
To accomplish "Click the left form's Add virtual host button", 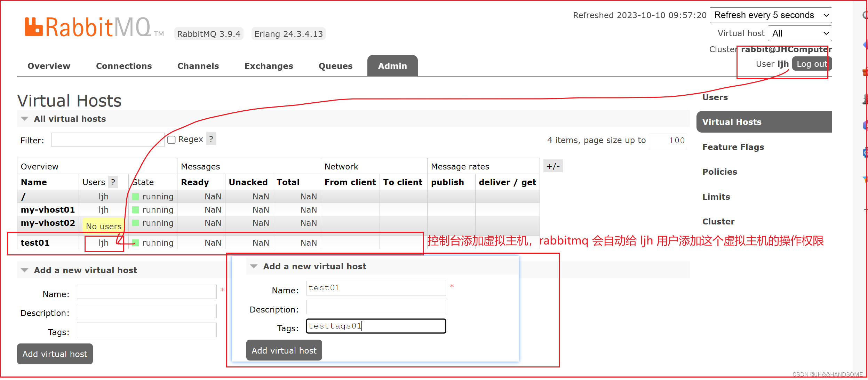I will tap(55, 354).
